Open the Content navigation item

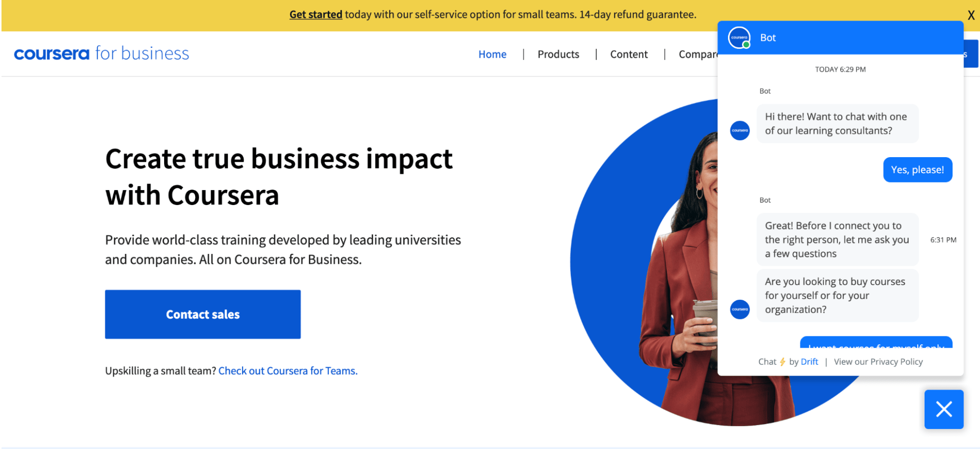628,54
